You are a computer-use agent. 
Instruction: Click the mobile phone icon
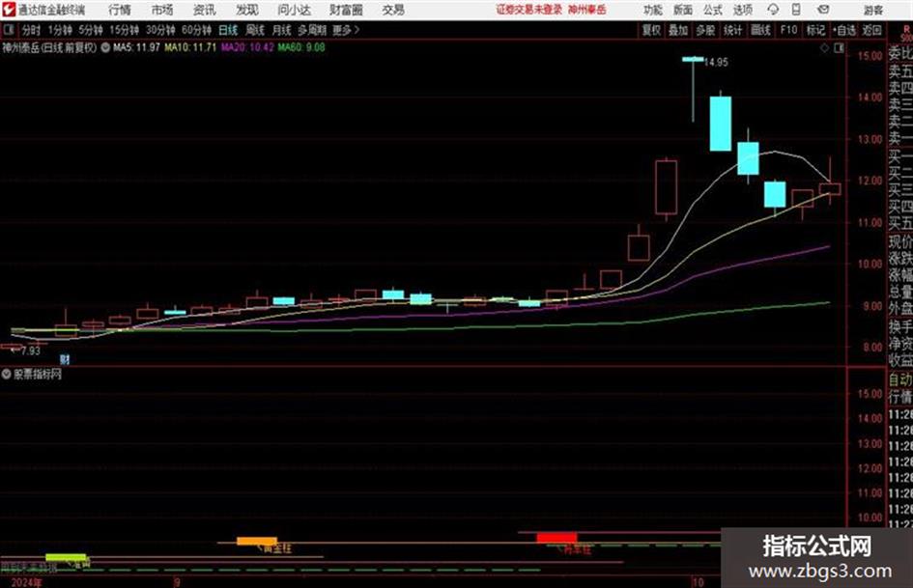tap(796, 10)
